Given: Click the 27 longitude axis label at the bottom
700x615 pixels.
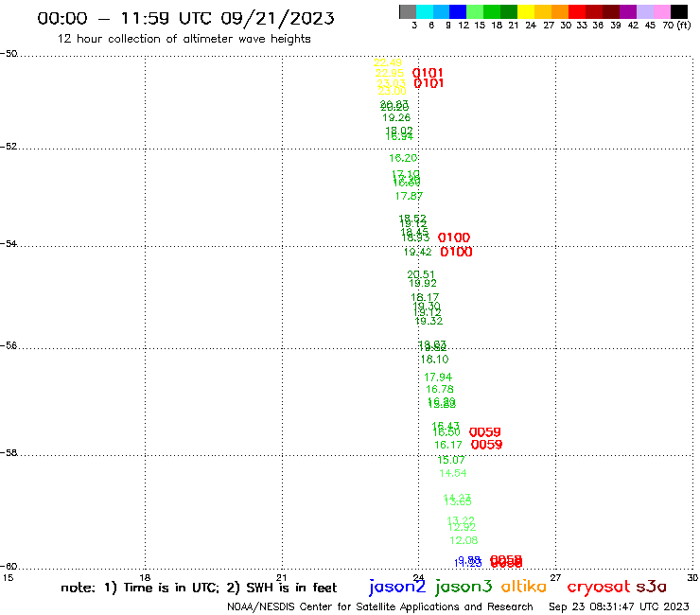Looking at the screenshot, I should point(555,578).
